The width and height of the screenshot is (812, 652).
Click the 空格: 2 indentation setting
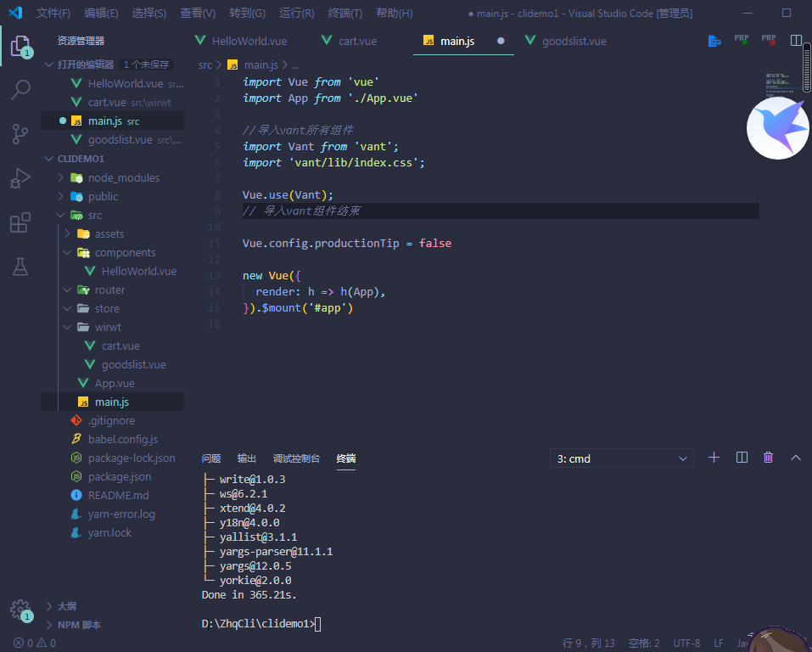644,644
